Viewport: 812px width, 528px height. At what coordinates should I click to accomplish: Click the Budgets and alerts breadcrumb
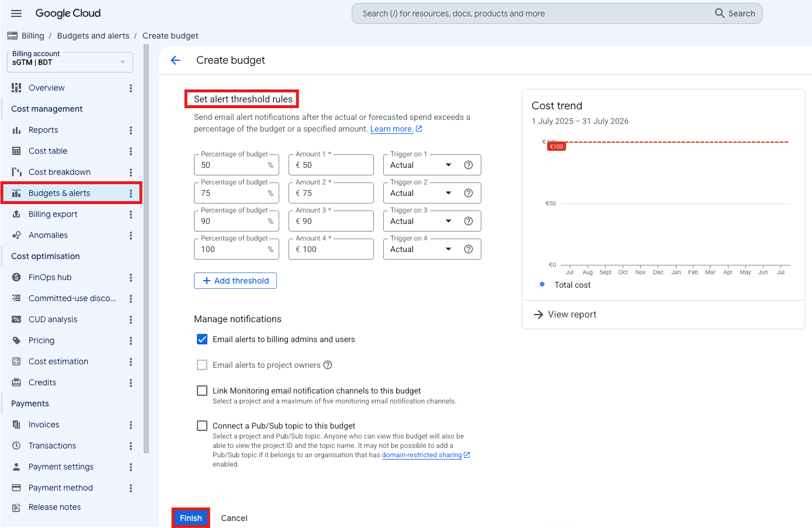(x=93, y=36)
